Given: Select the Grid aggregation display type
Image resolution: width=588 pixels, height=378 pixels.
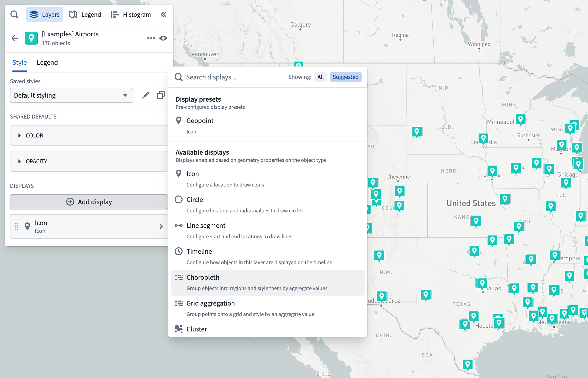Looking at the screenshot, I should pos(210,303).
